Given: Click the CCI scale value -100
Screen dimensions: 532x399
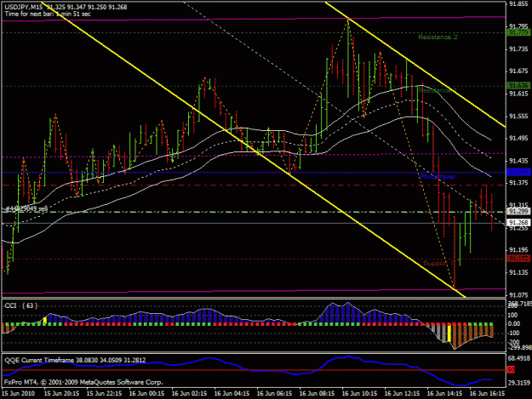Looking at the screenshot, I should click(x=514, y=333).
